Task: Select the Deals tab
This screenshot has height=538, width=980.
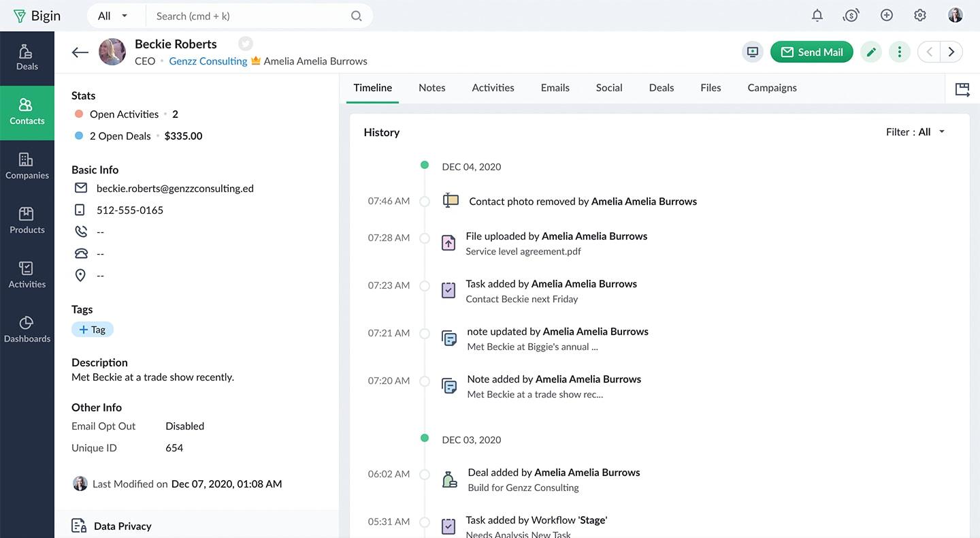Action: click(661, 88)
